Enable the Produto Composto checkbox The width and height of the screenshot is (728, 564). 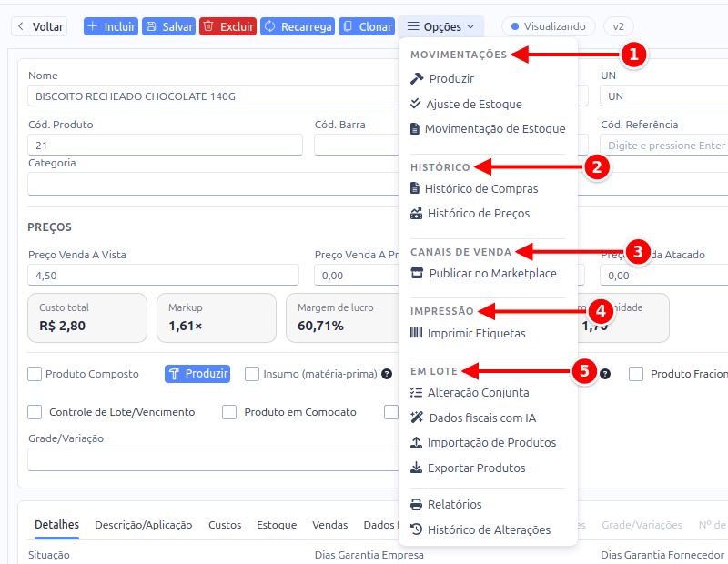pos(35,374)
